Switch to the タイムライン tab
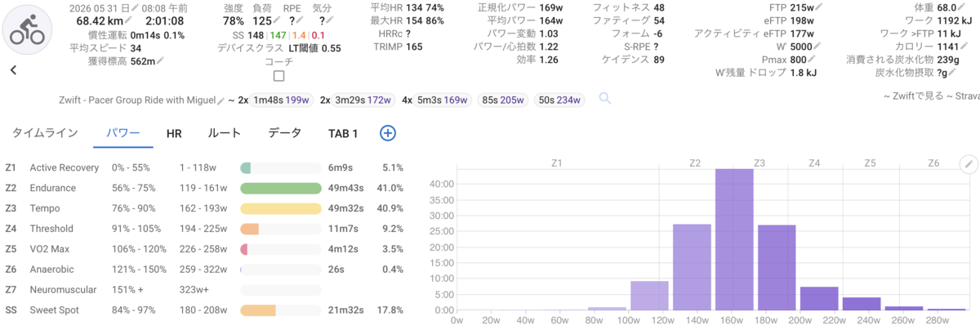Screen dimensions: 980x330 click(45, 133)
